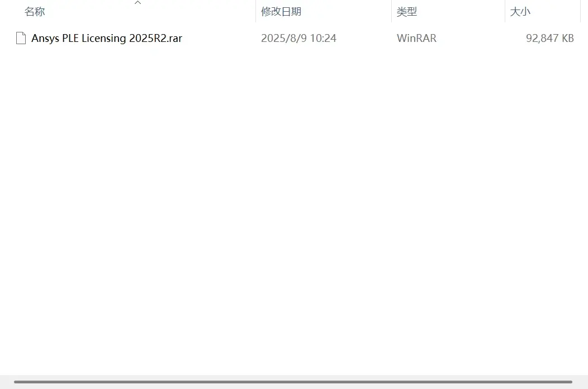Viewport: 588px width, 389px height.
Task: Click scrollbar track left of the thumb
Action: [x=7, y=382]
